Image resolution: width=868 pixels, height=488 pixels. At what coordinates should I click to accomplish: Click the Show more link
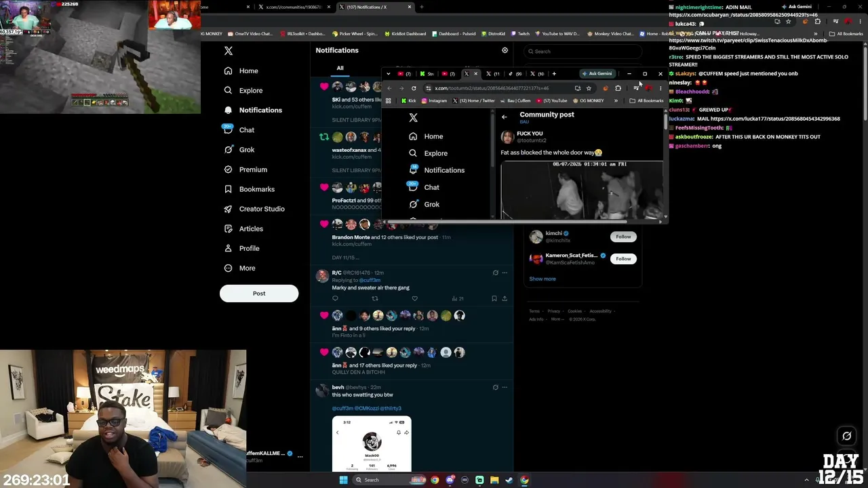[542, 279]
